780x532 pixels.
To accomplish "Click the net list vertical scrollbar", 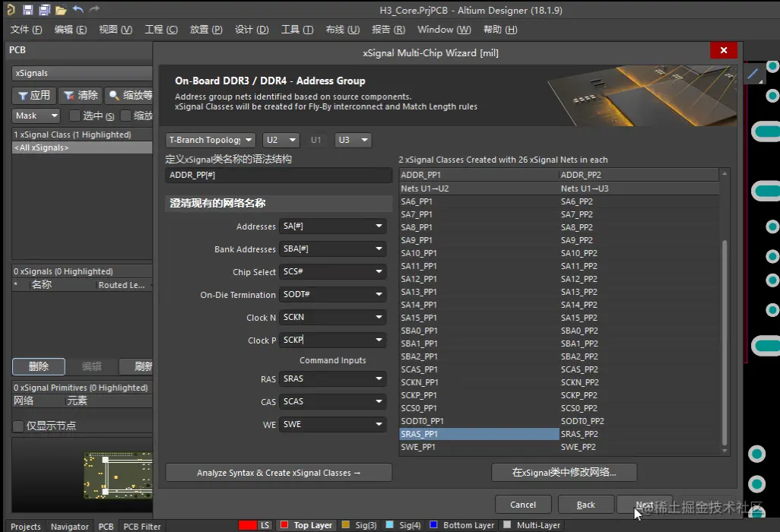I will click(725, 343).
